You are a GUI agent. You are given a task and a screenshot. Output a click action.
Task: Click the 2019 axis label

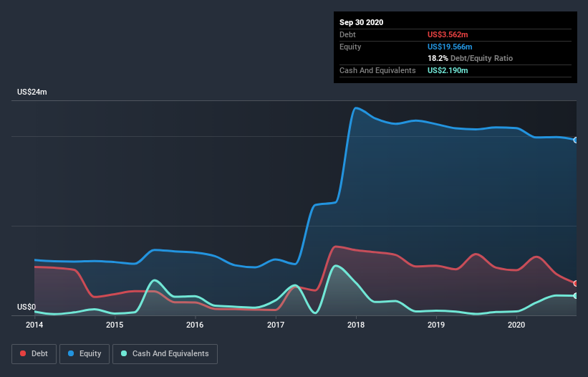[436, 325]
